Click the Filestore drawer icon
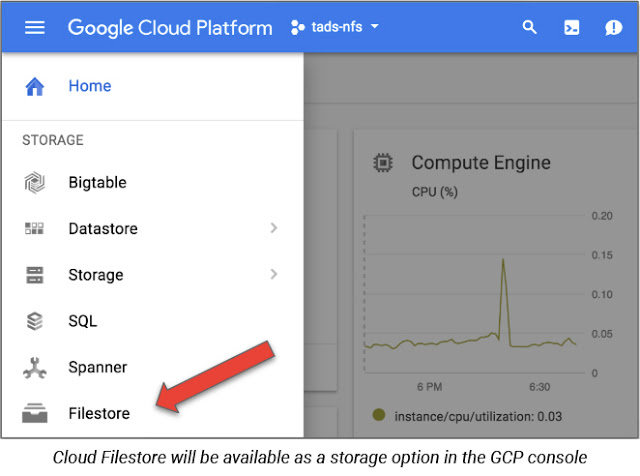Viewport: 640px width, 476px height. pos(35,413)
